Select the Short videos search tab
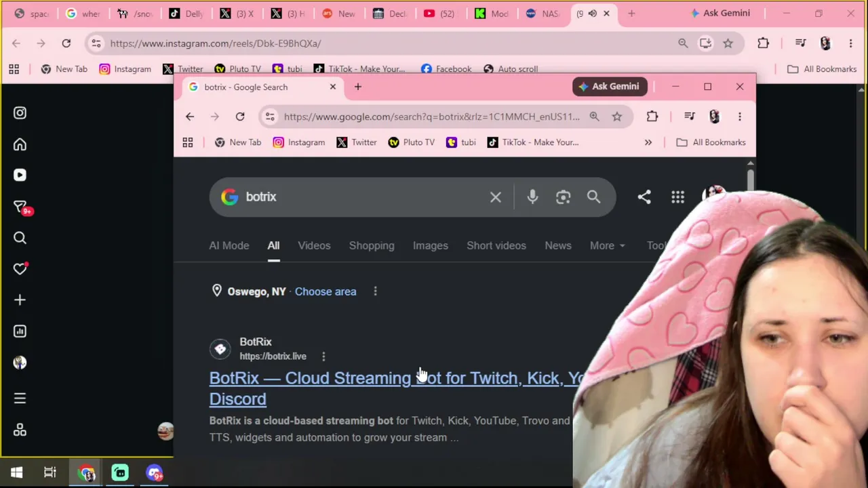The height and width of the screenshot is (488, 868). (496, 245)
